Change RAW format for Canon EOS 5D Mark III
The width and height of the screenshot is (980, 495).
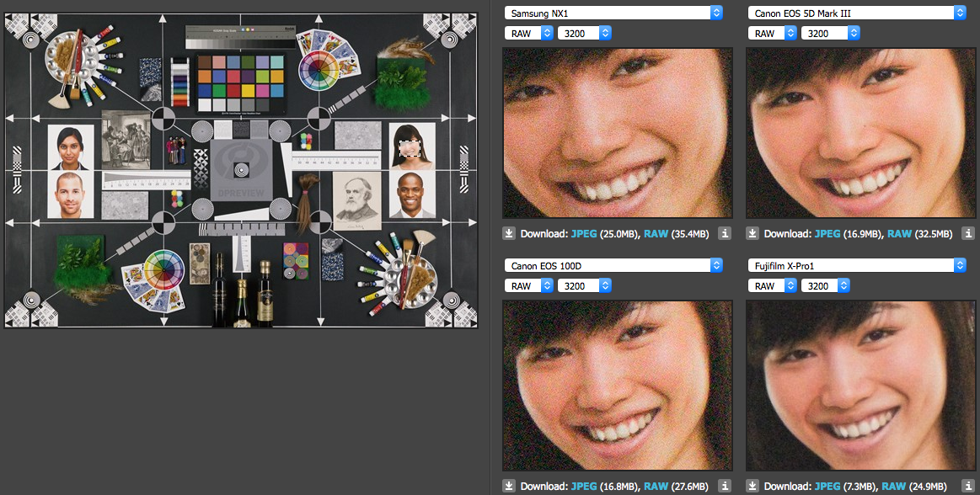click(x=773, y=34)
